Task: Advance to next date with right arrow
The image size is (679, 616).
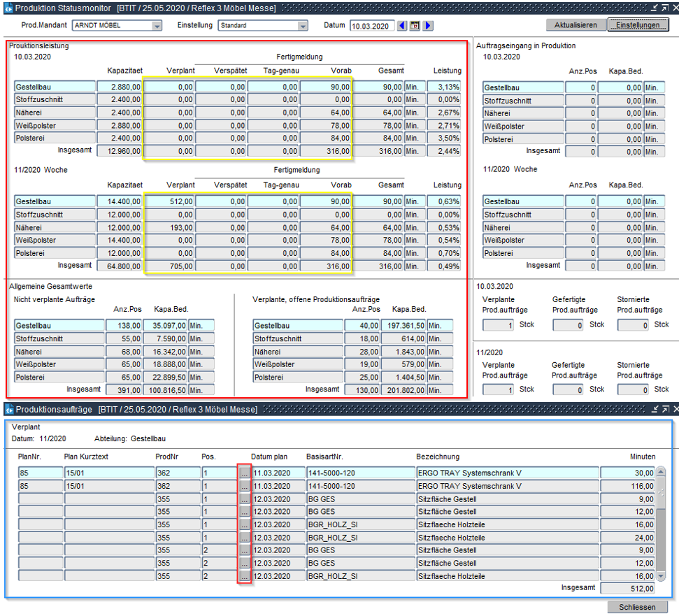Action: point(428,26)
